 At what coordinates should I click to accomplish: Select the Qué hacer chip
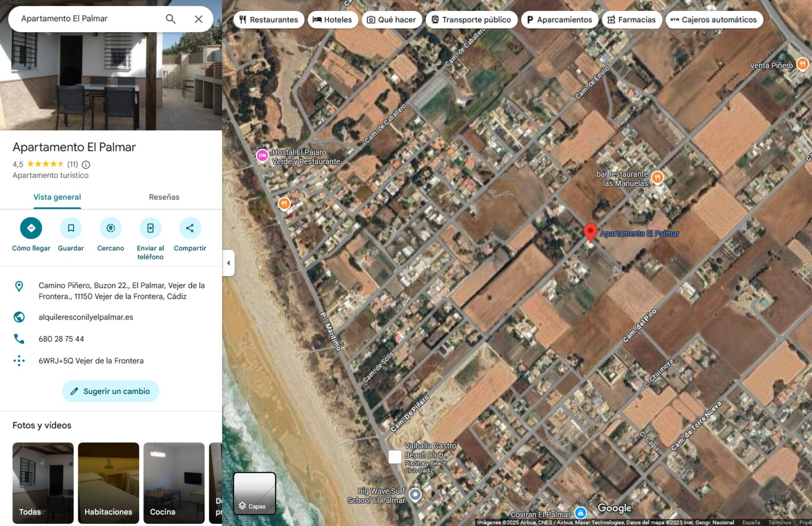(391, 20)
